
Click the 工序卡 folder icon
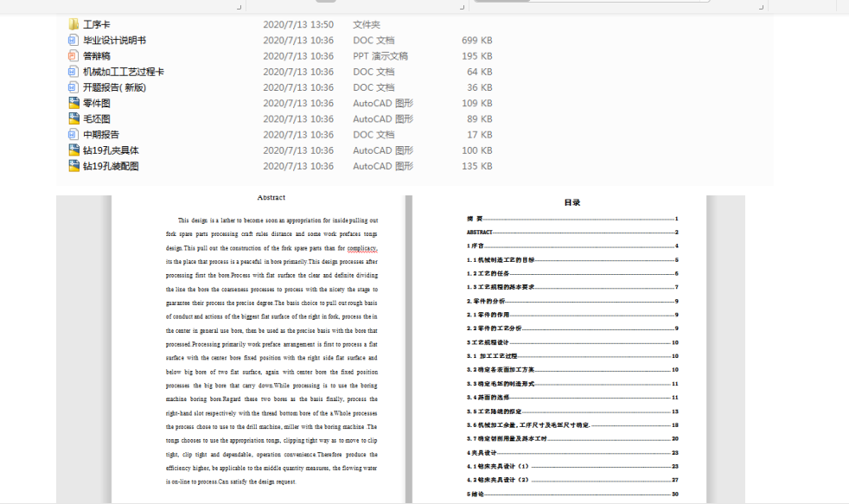(x=73, y=24)
